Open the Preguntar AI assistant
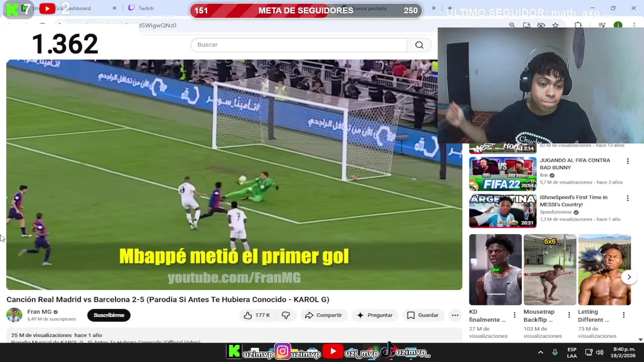 point(374,315)
